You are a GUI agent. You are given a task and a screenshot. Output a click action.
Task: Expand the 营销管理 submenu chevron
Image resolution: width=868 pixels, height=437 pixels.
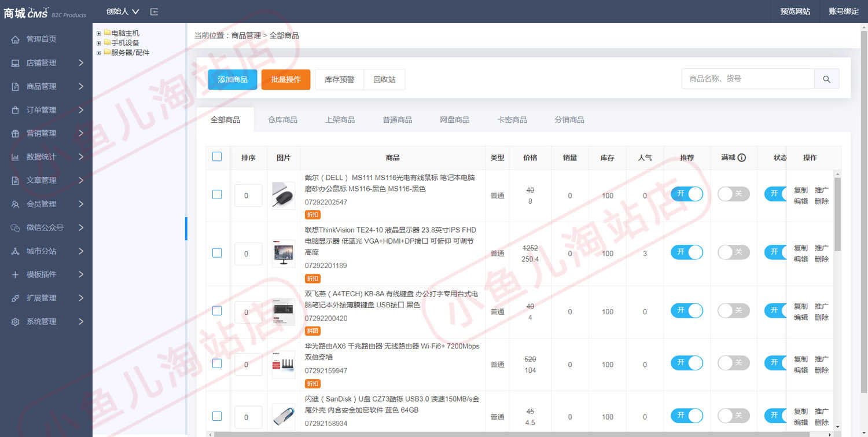(x=81, y=133)
